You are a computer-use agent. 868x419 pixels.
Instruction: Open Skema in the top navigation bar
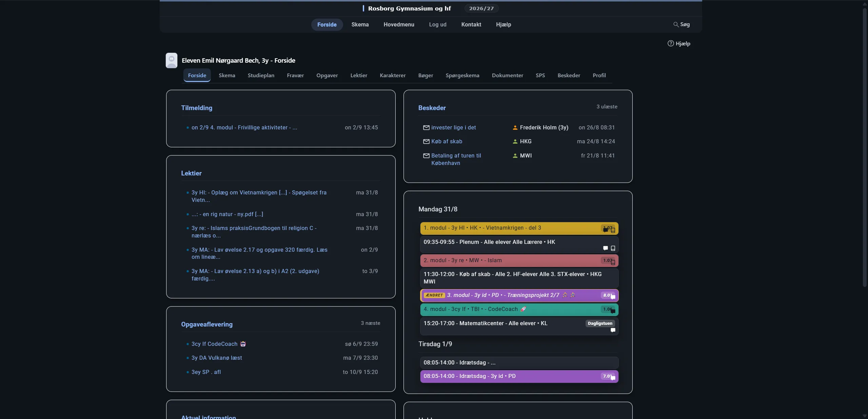[360, 24]
